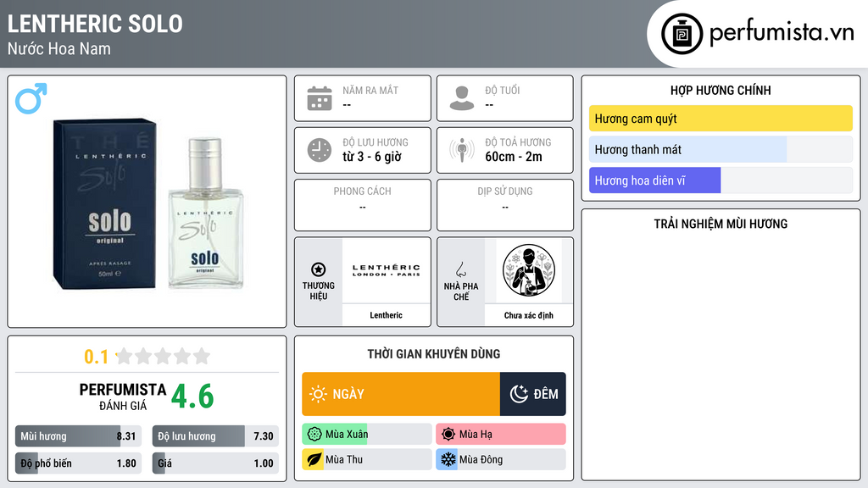The width and height of the screenshot is (868, 488).
Task: Click the NĂM RA MẮT label
Action: [x=370, y=90]
